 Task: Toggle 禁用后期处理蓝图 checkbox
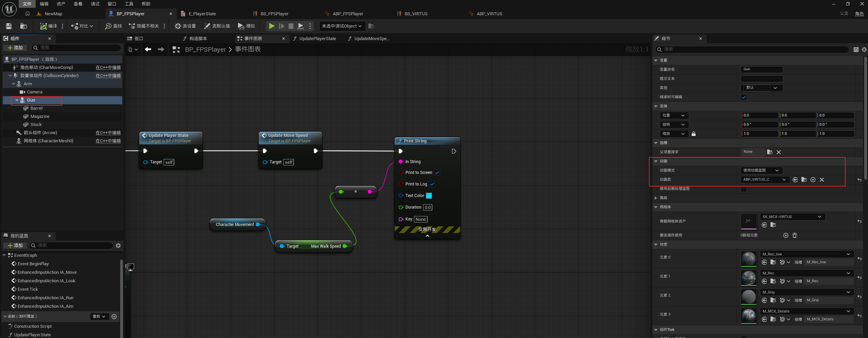pos(744,189)
